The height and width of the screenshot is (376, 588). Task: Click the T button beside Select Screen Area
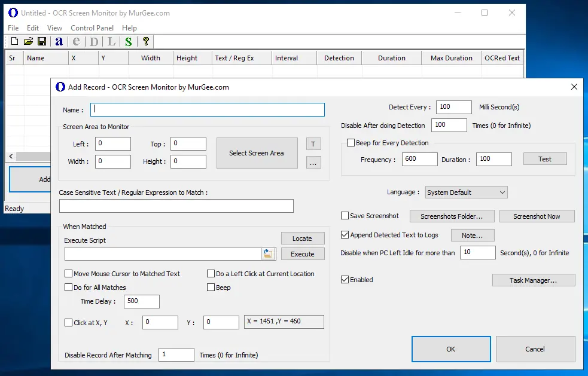click(x=313, y=144)
